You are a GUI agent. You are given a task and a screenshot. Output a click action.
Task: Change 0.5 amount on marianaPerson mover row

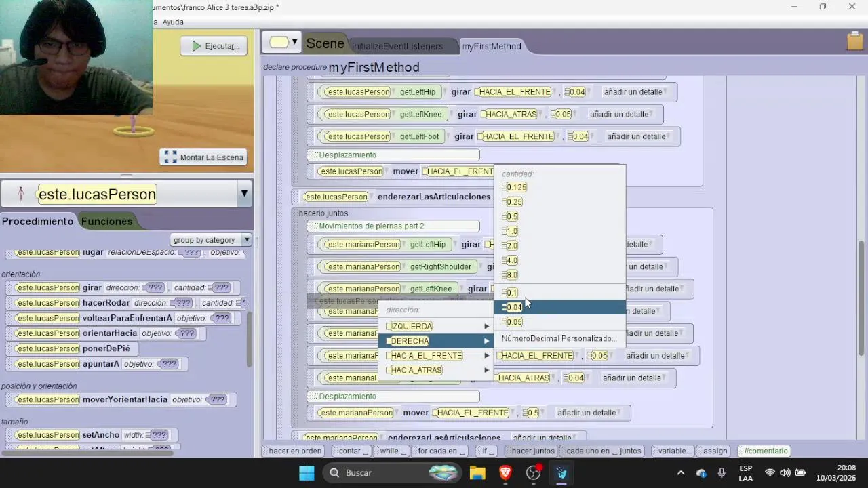tap(531, 413)
